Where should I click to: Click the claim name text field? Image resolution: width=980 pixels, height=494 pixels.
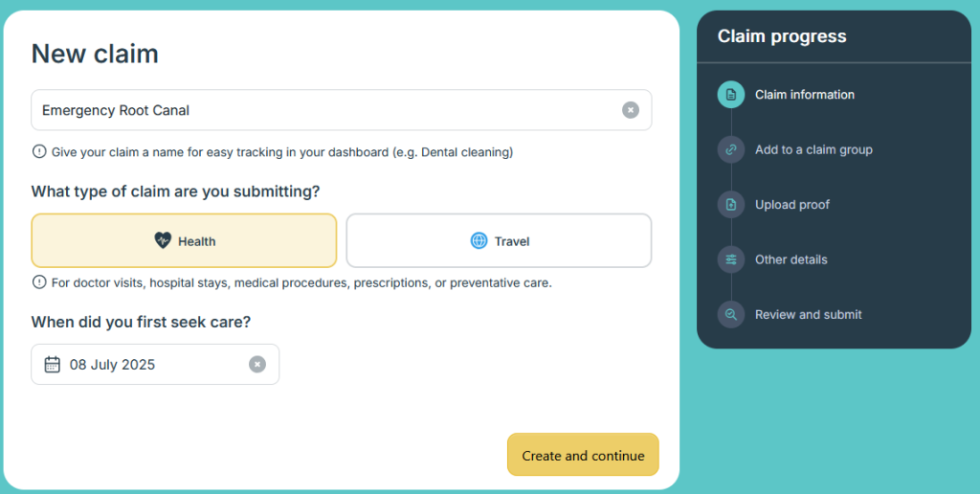tap(325, 110)
